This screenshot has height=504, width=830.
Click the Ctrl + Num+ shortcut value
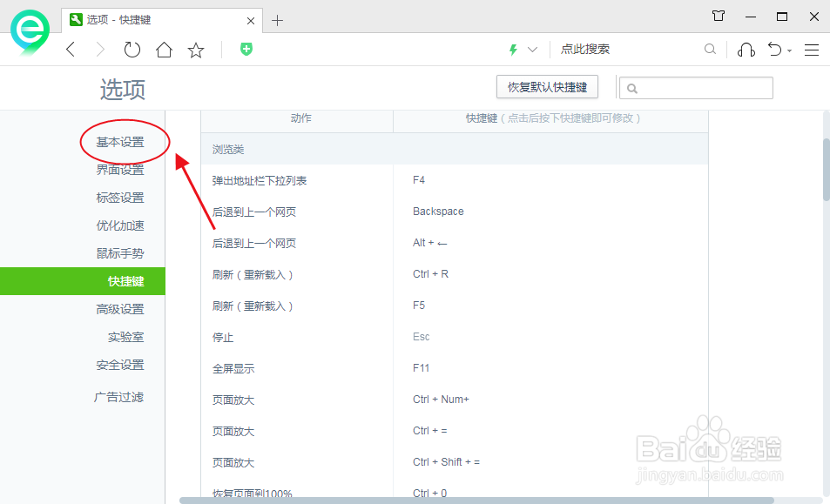(441, 400)
